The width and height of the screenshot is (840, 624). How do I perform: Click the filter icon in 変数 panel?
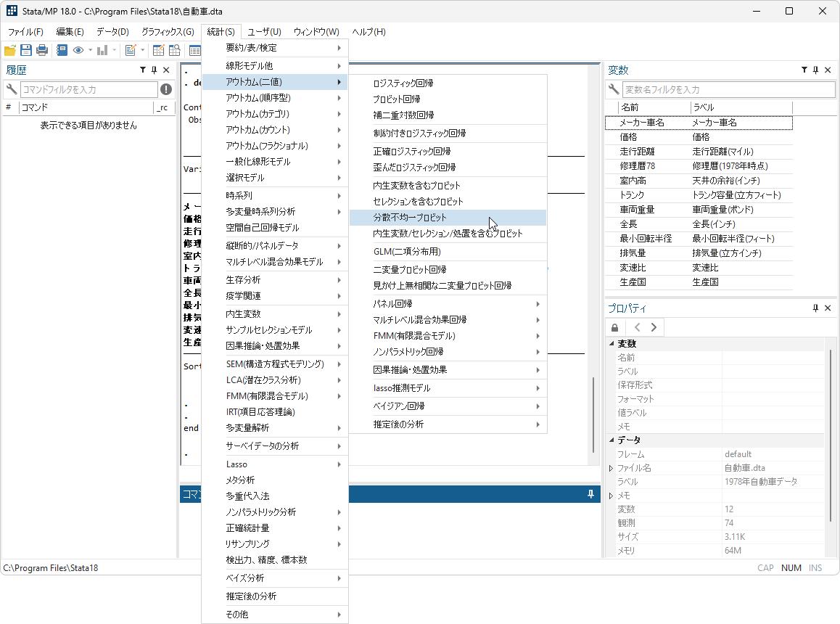click(x=804, y=70)
